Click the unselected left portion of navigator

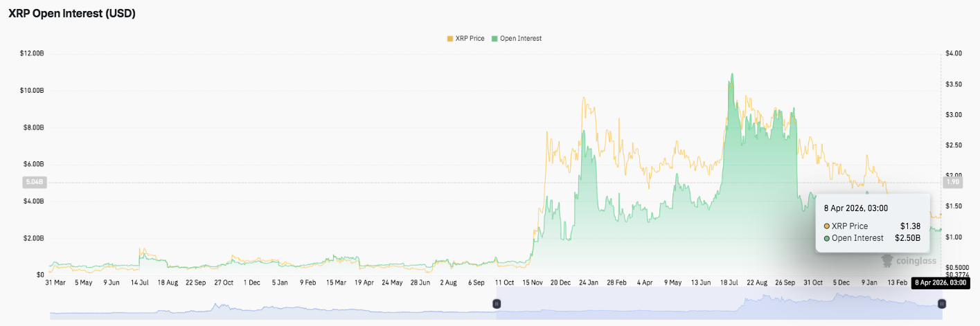coord(273,304)
